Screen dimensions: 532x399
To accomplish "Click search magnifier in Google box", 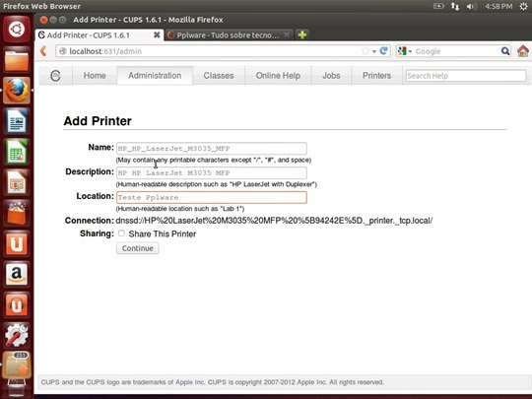I will pos(505,51).
